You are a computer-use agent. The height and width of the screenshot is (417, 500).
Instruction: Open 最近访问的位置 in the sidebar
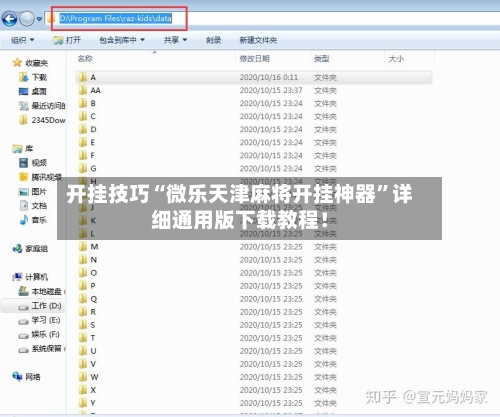(42, 106)
